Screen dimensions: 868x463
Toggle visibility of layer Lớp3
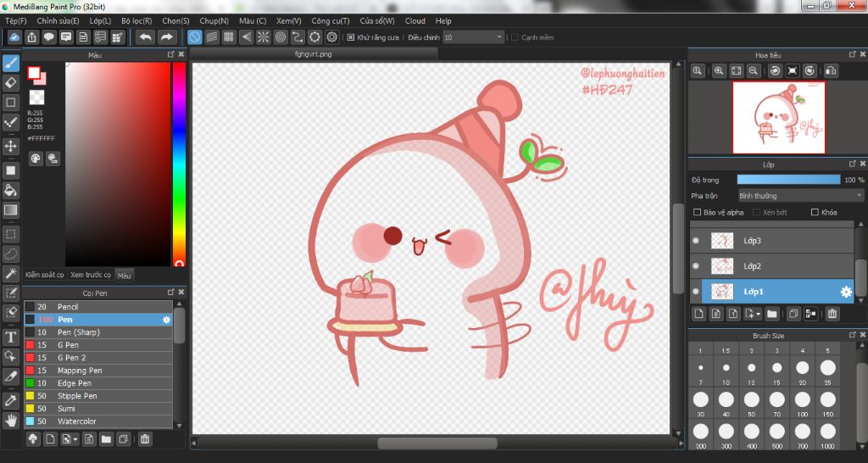pos(696,241)
